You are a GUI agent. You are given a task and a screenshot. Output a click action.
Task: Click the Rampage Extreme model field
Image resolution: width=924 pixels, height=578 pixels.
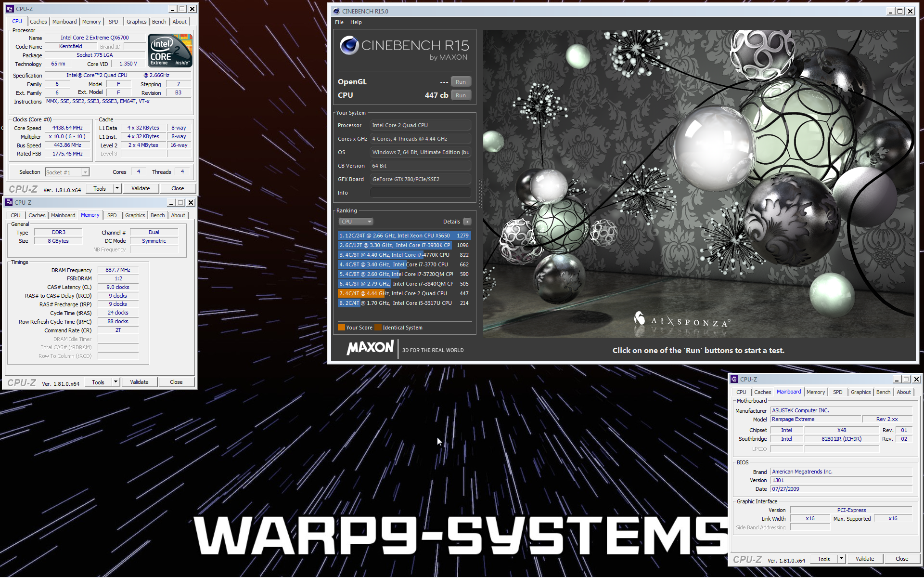pos(815,420)
